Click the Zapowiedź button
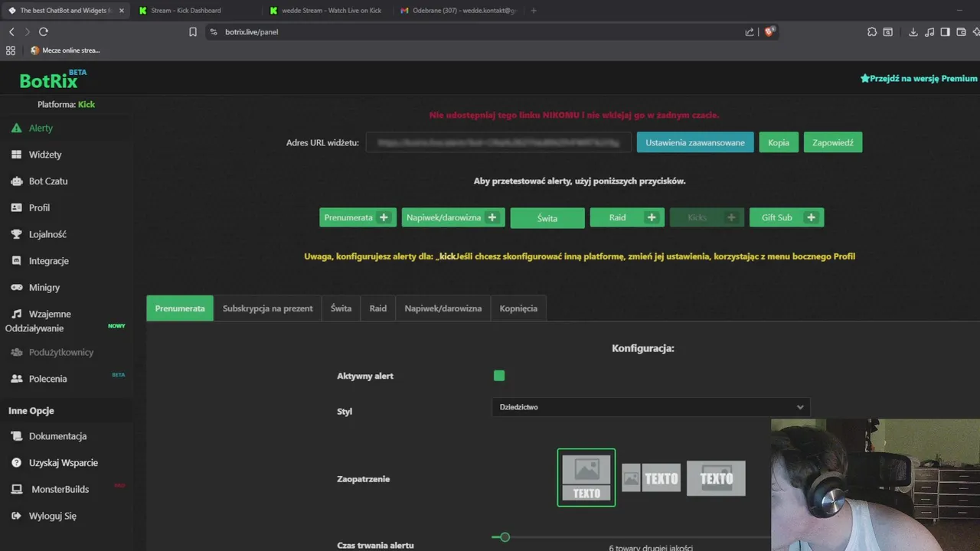Image resolution: width=980 pixels, height=551 pixels. pos(833,142)
